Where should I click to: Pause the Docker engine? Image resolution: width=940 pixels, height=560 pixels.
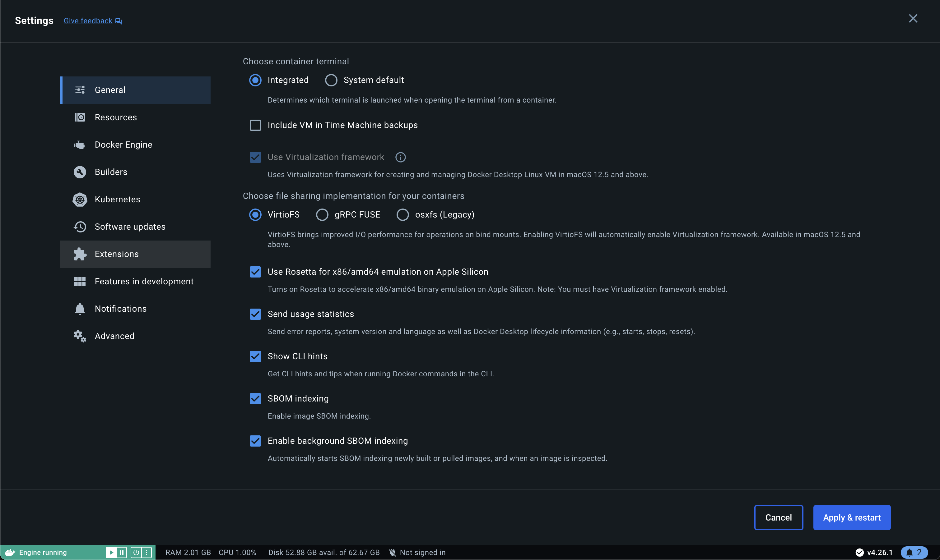[x=122, y=553]
